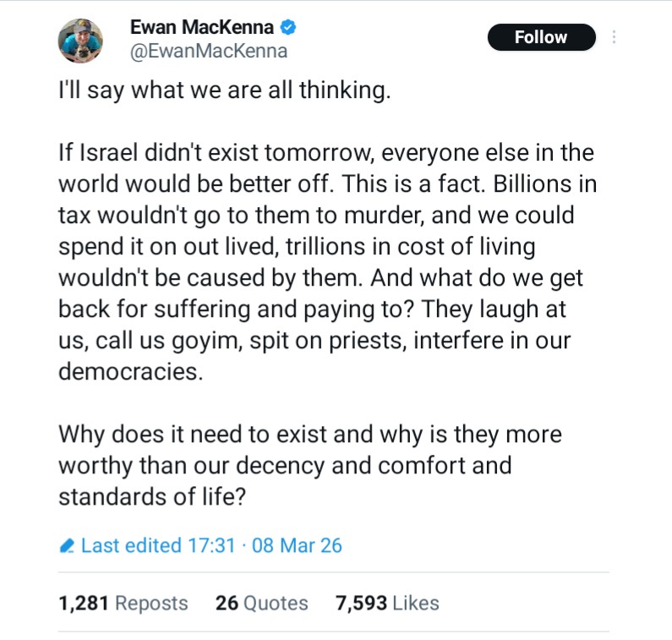Click the tweet's first line of text
672x640 pixels.
coord(224,90)
